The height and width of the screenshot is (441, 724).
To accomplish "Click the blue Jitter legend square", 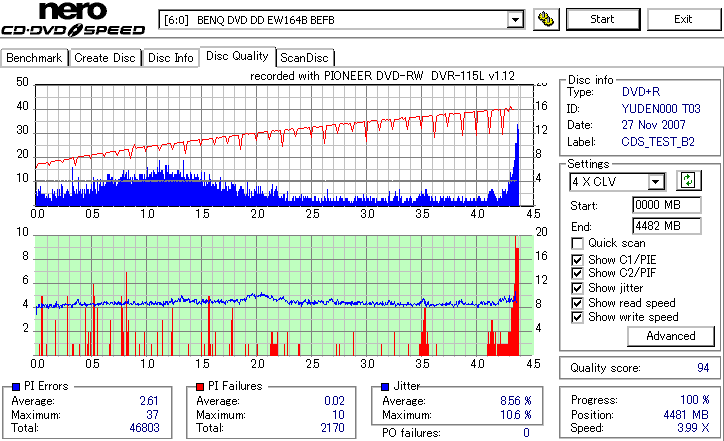I will [385, 387].
